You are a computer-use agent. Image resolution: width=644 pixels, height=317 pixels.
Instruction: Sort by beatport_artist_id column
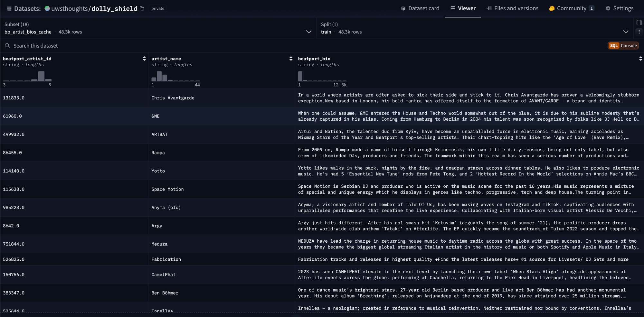[x=144, y=59]
